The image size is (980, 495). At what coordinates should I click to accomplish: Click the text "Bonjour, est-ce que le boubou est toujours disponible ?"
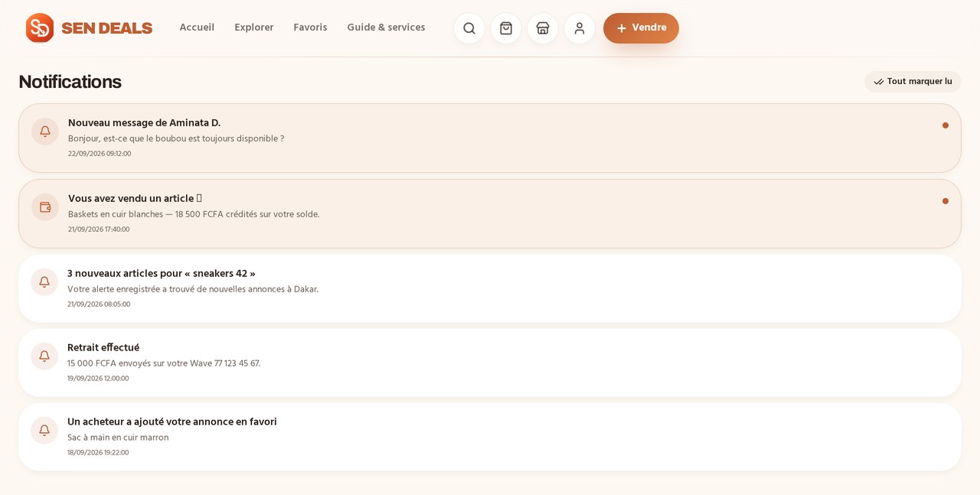(176, 139)
